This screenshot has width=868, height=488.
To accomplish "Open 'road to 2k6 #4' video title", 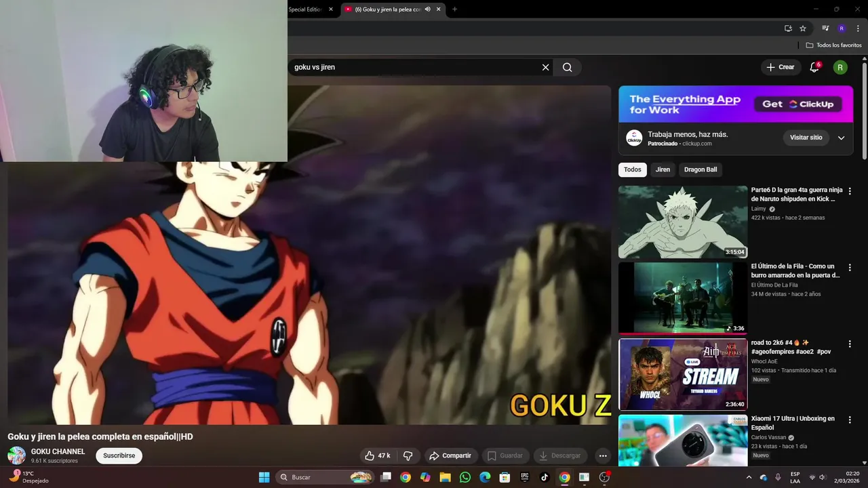I will coord(791,347).
